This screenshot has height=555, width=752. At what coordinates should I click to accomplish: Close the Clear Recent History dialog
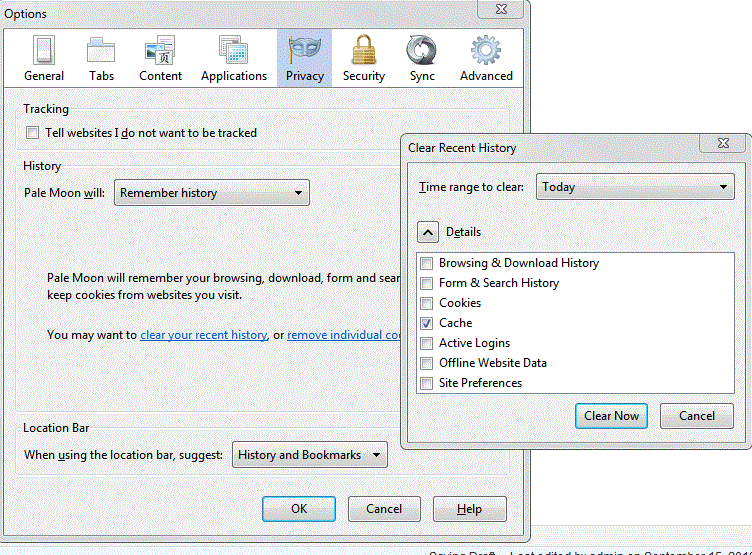(x=723, y=143)
